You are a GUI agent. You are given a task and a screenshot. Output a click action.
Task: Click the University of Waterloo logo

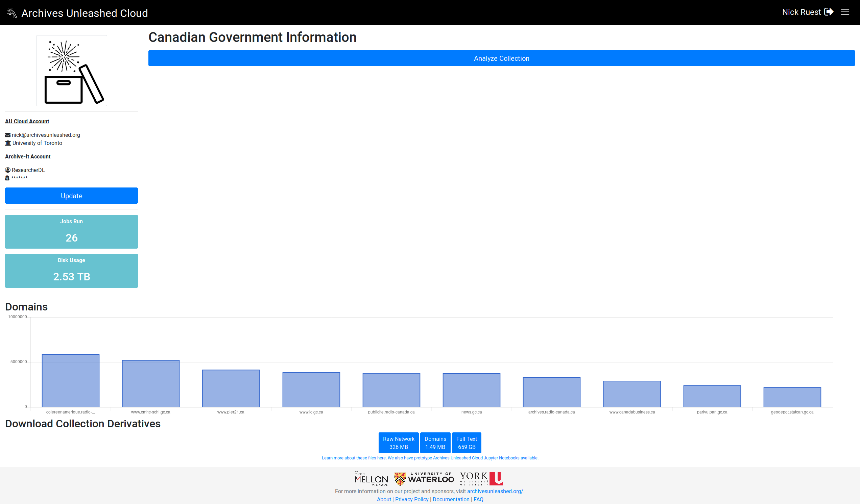pos(424,479)
